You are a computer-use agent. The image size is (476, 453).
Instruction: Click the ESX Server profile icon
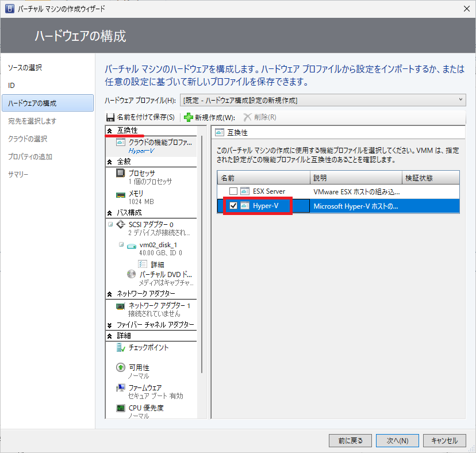click(x=245, y=191)
